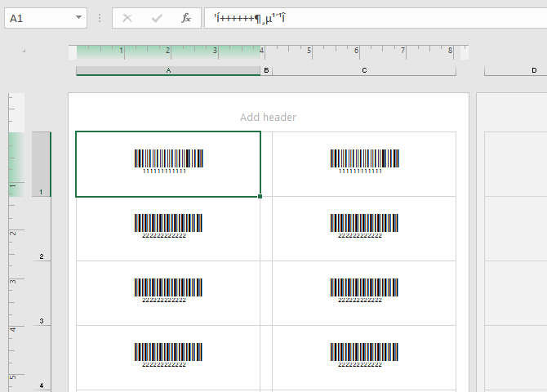Viewport: 547px width, 392px height.
Task: Click the Enter checkmark icon in formula bar
Action: tap(157, 18)
